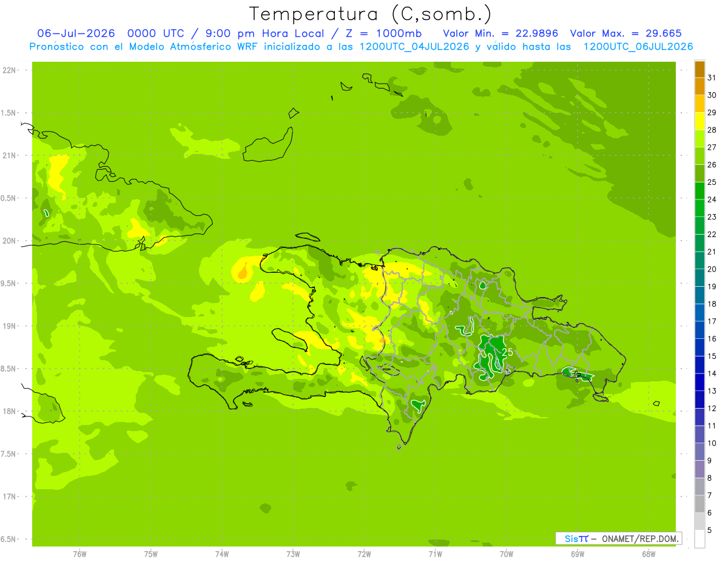The height and width of the screenshot is (562, 728).
Task: Click legend swatch between 25 and 26
Action: pos(699,173)
